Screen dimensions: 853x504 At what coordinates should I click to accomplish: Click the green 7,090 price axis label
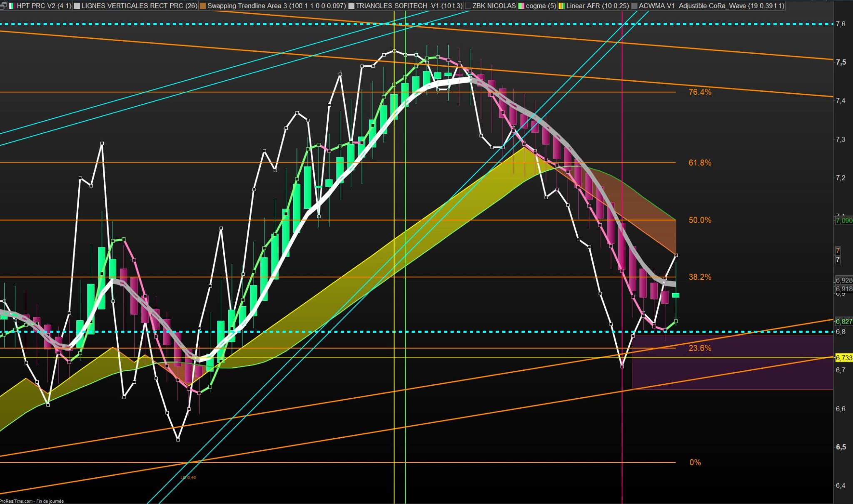point(844,220)
